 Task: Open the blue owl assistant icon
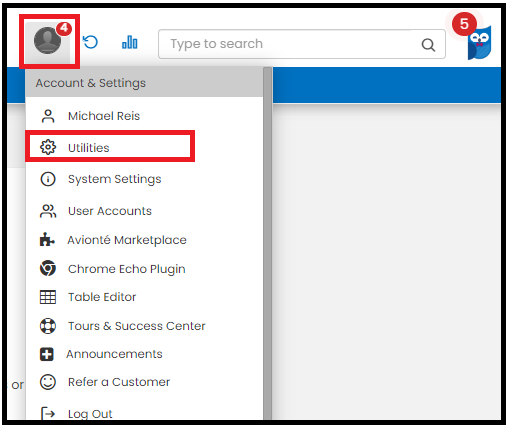click(x=479, y=43)
